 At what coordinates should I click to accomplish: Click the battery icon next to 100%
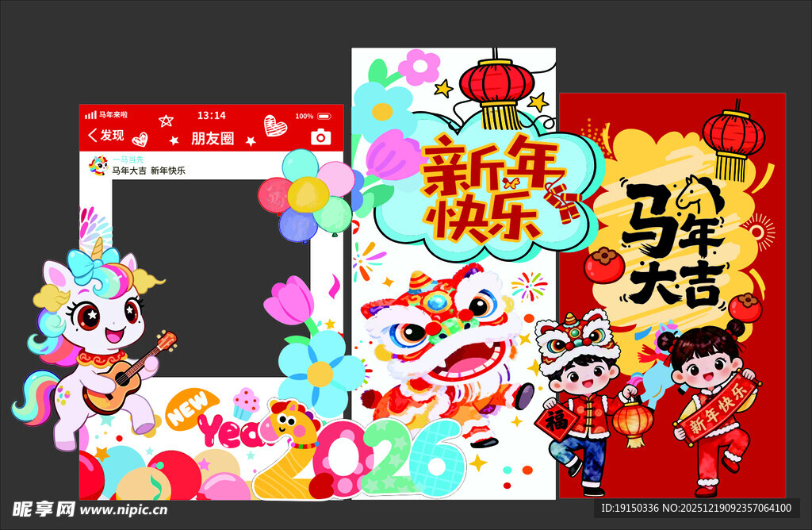click(324, 116)
